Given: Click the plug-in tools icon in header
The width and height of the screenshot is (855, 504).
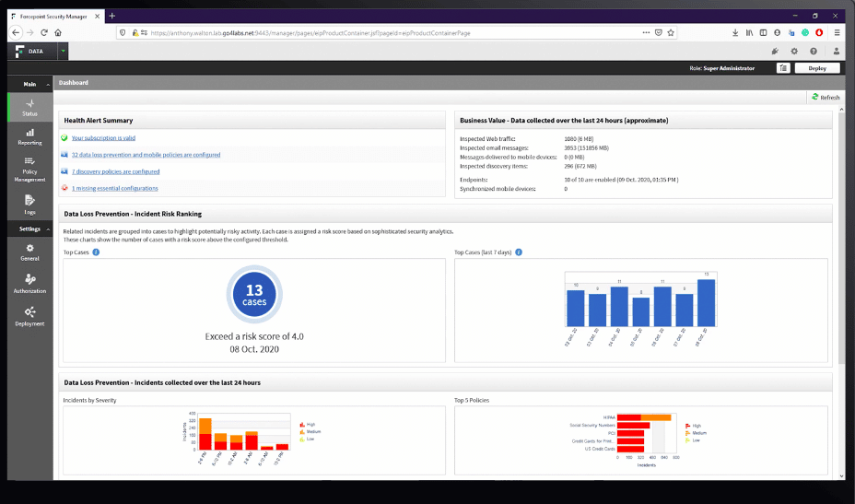Looking at the screenshot, I should point(775,52).
